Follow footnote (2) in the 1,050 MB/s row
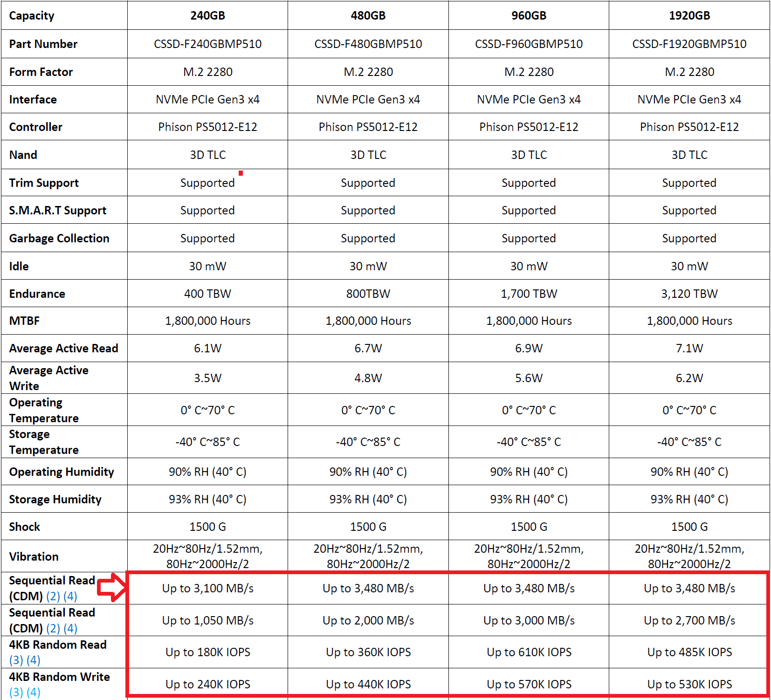The width and height of the screenshot is (771, 700). click(x=53, y=628)
